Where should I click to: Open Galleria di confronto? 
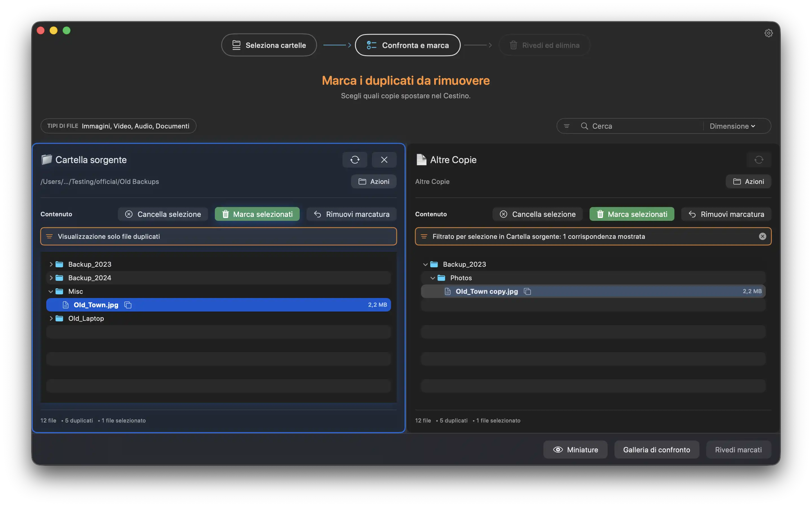click(656, 450)
